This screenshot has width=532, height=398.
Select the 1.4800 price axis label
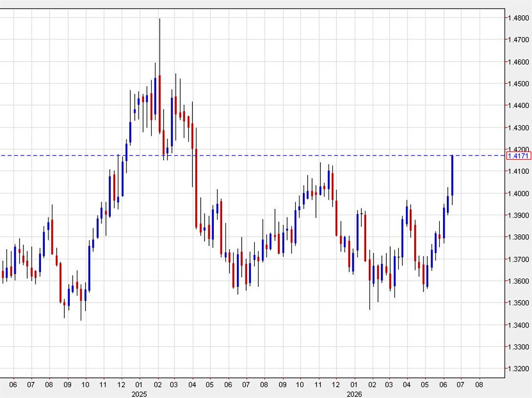click(x=519, y=17)
